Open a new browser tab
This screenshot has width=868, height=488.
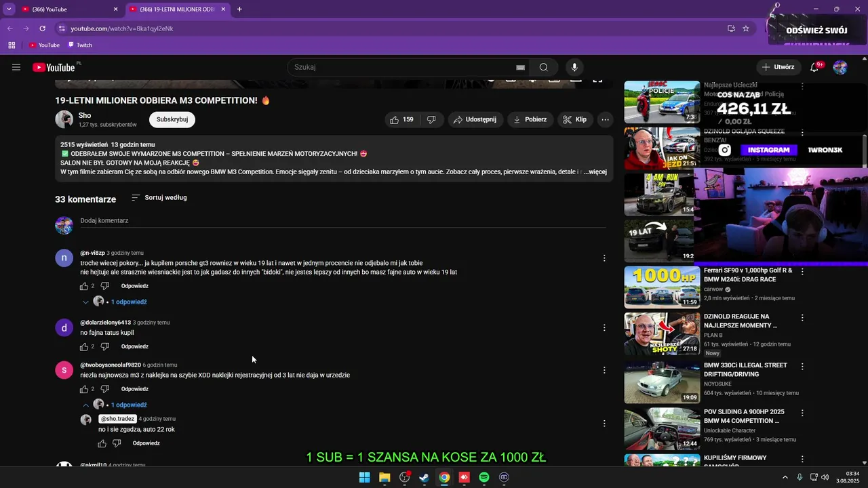click(239, 9)
